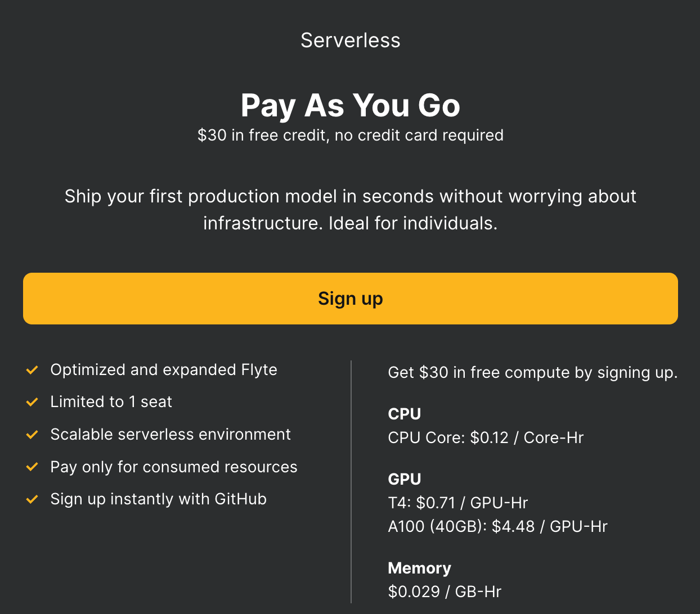
Task: Click the Scalable serverless environment feature text
Action: [170, 435]
